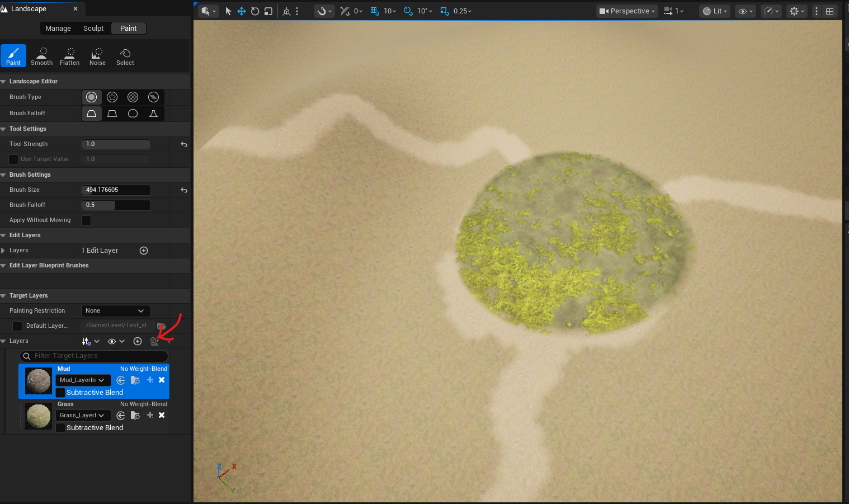Choose the circle brush type

92,97
